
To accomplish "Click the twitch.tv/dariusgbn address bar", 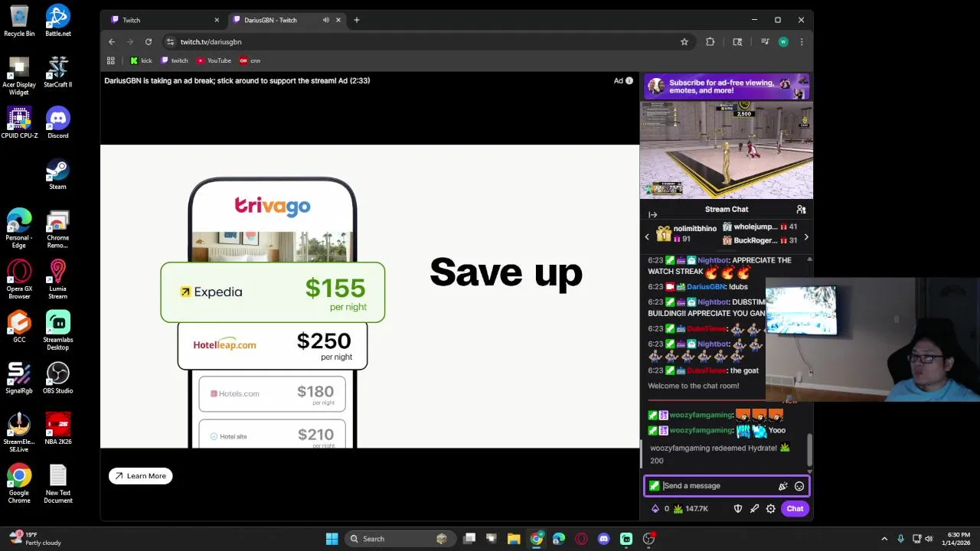I will [429, 42].
